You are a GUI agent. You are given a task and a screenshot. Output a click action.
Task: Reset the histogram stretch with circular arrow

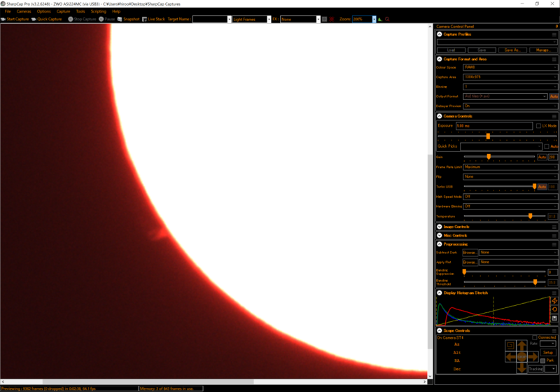pyautogui.click(x=554, y=309)
